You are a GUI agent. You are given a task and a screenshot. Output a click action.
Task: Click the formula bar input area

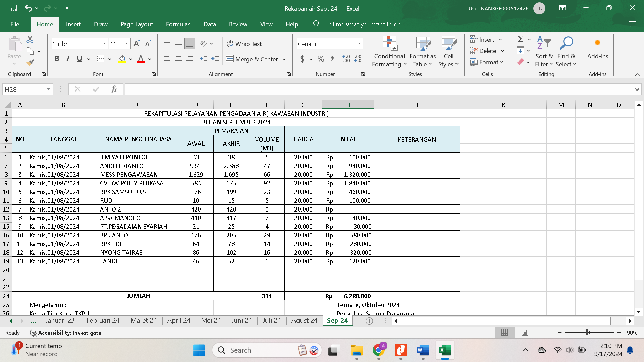point(379,89)
